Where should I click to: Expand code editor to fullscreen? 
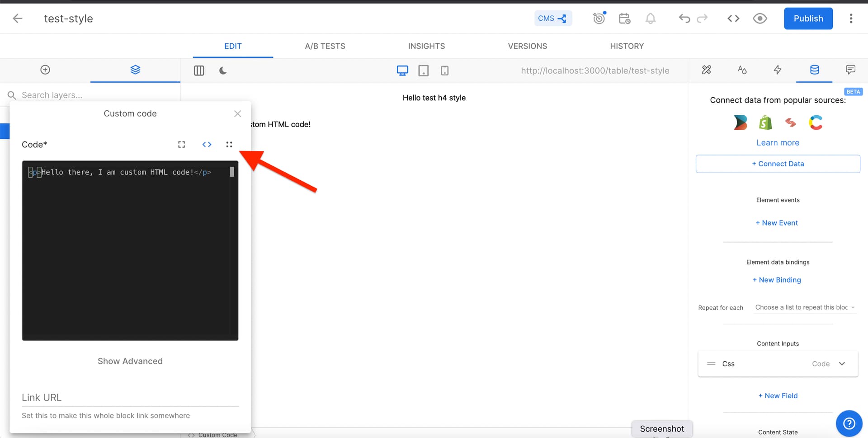pos(181,145)
